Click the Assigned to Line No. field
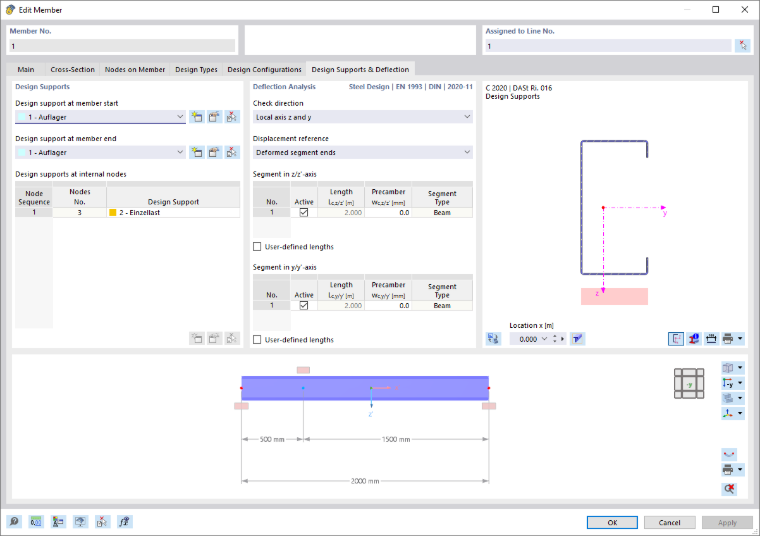This screenshot has width=760, height=536. coord(609,46)
